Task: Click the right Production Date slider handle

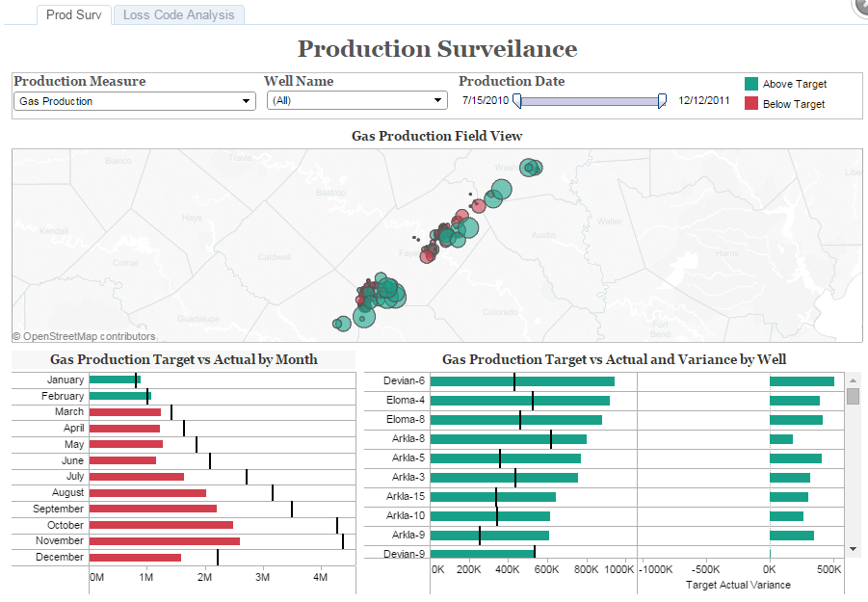Action: point(662,99)
